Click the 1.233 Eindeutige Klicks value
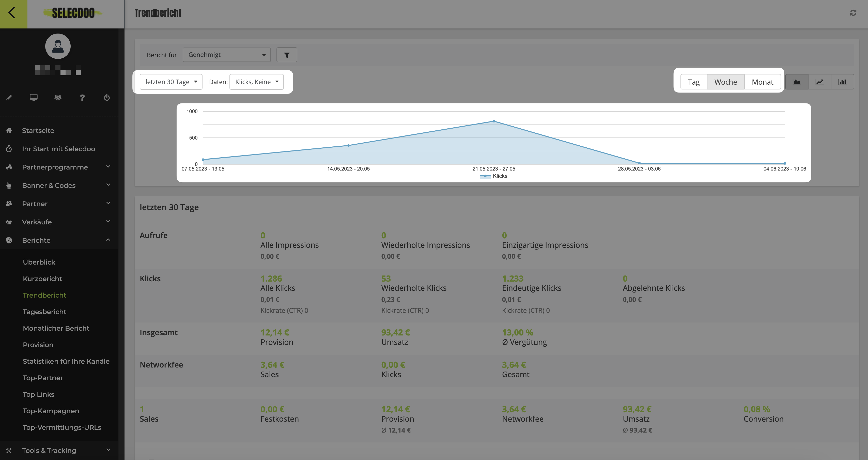868x460 pixels. coord(513,278)
